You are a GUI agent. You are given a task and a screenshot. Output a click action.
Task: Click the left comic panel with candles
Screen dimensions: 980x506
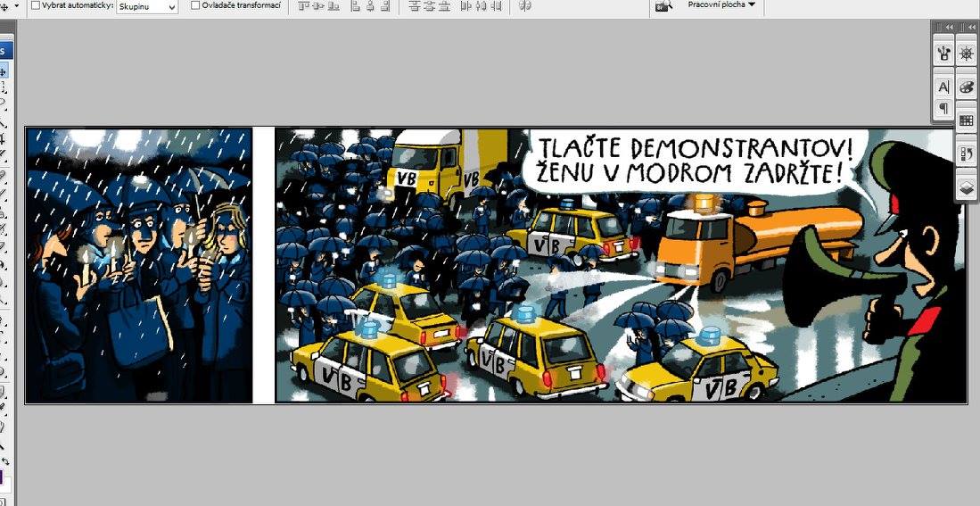(x=138, y=265)
